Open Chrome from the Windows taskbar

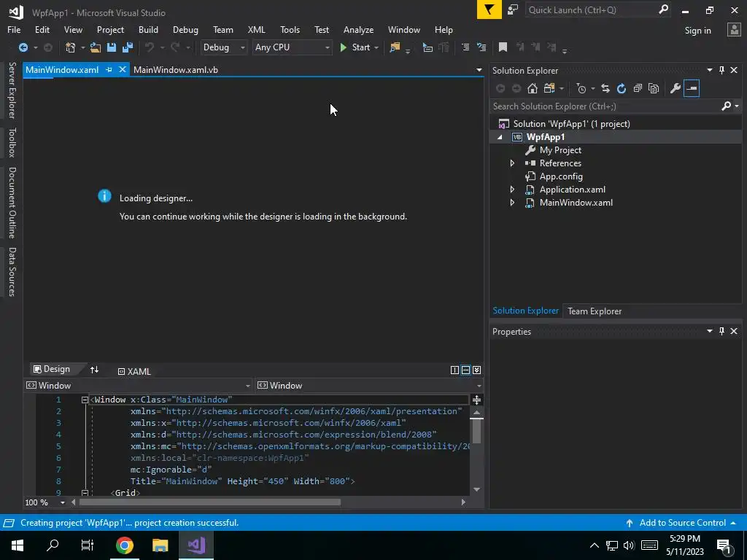coord(124,545)
